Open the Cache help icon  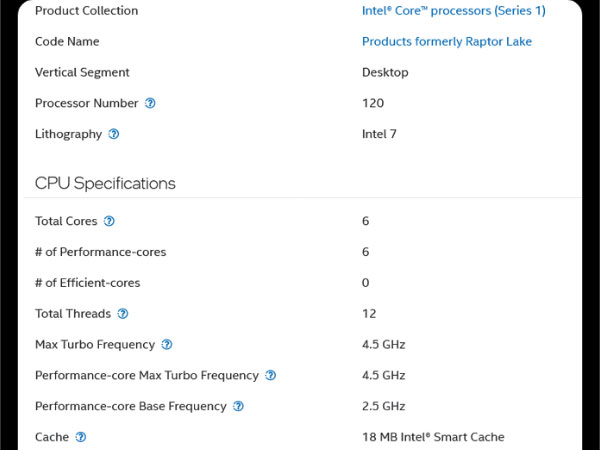pos(80,437)
